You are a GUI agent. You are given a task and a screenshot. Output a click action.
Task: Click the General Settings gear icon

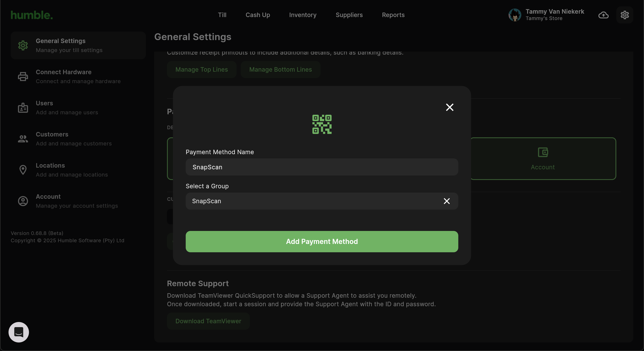tap(23, 45)
